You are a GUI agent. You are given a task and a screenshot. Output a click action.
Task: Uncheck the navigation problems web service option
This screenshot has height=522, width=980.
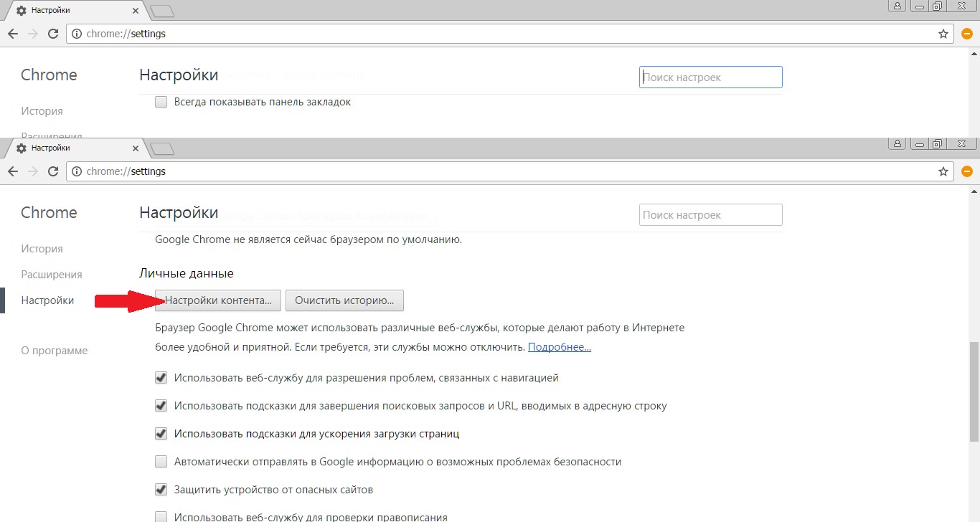(x=161, y=378)
